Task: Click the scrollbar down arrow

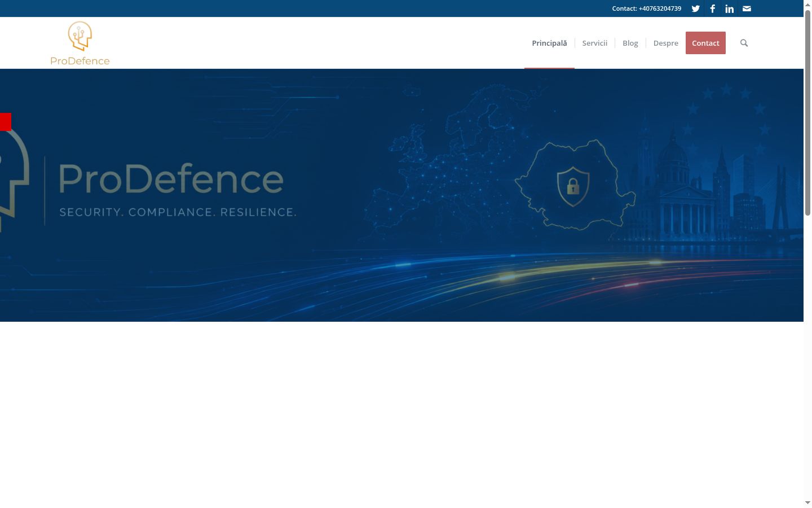Action: [807, 502]
